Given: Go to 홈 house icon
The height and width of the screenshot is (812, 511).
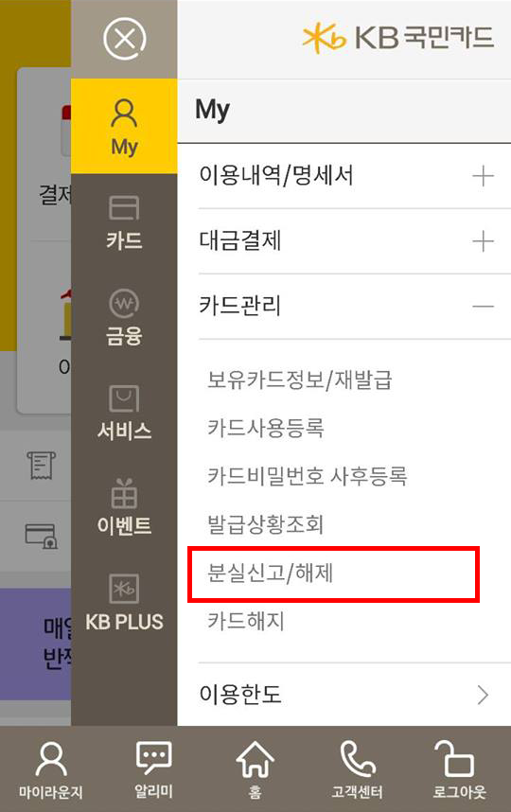Looking at the screenshot, I should pos(255,759).
